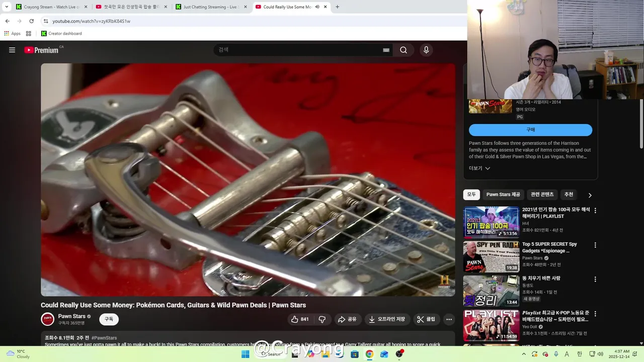644x362 pixels.
Task: Open the K-POP PLAYLIST thumbnail
Action: coord(491,325)
